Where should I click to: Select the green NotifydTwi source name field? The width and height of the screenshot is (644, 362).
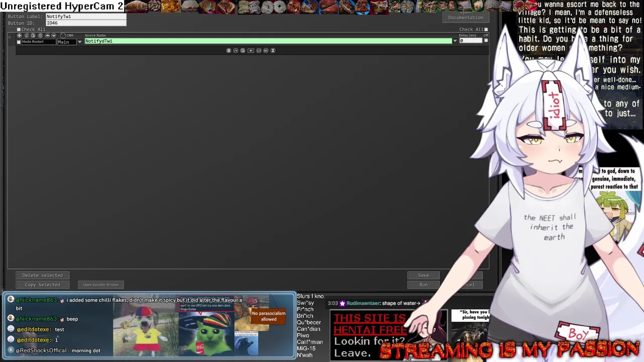point(268,41)
